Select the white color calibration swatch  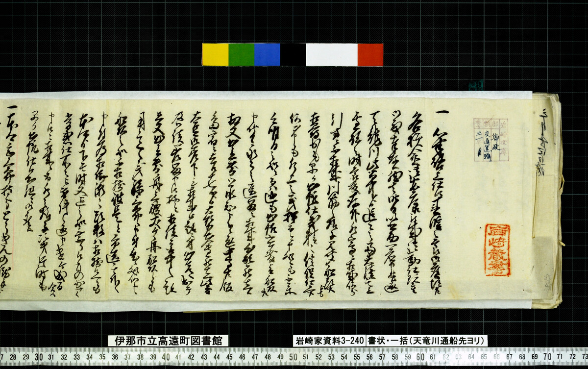[x=332, y=54]
